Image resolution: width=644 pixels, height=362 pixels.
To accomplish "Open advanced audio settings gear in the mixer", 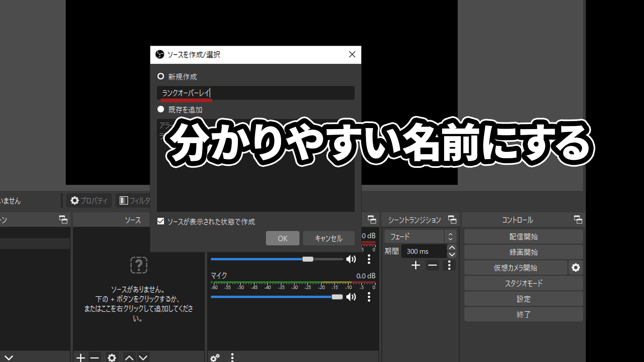I will (x=215, y=358).
